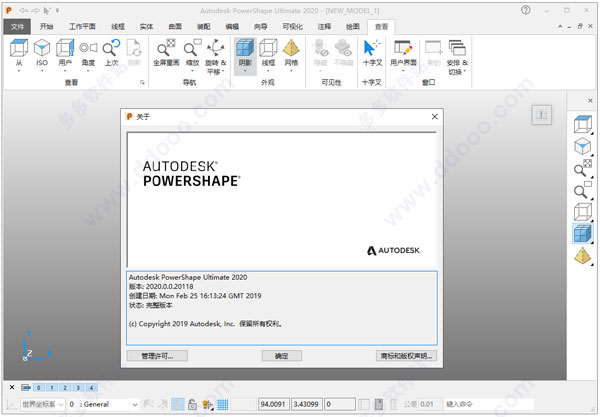Switch to 阴影 shaded appearance
The width and height of the screenshot is (600, 417).
coord(245,48)
